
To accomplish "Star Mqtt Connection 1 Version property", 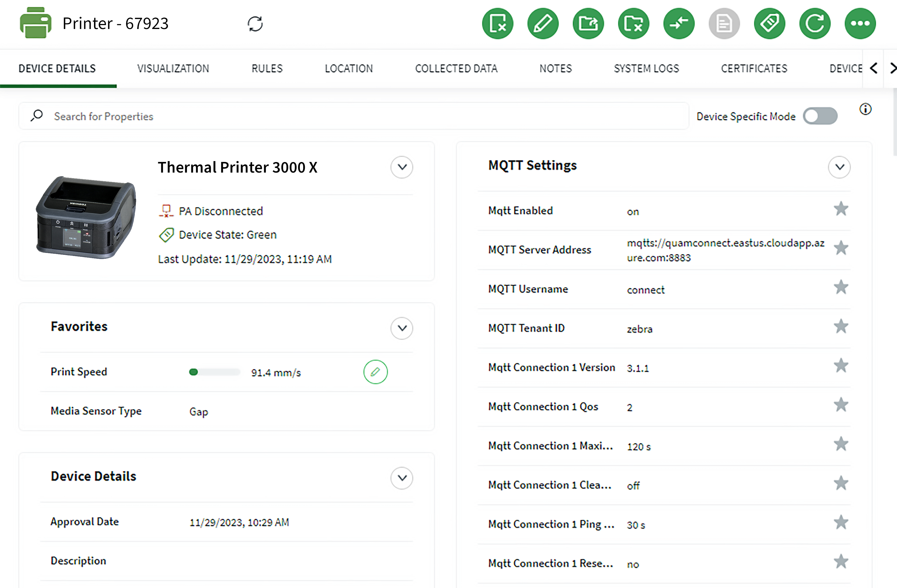I will (x=840, y=366).
